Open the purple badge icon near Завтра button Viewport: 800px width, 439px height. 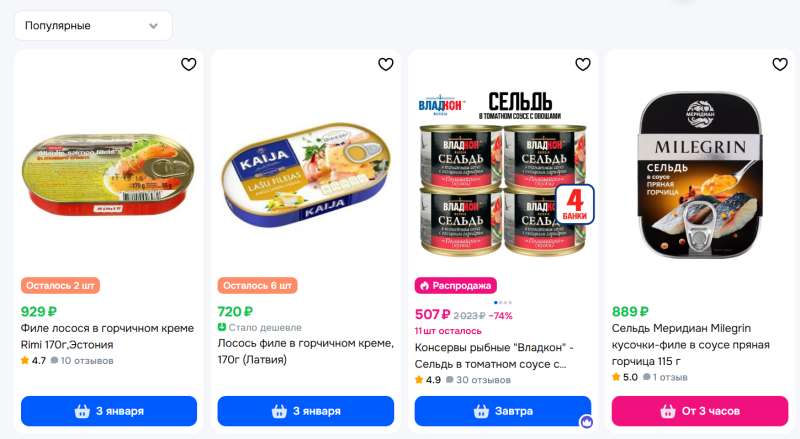586,422
